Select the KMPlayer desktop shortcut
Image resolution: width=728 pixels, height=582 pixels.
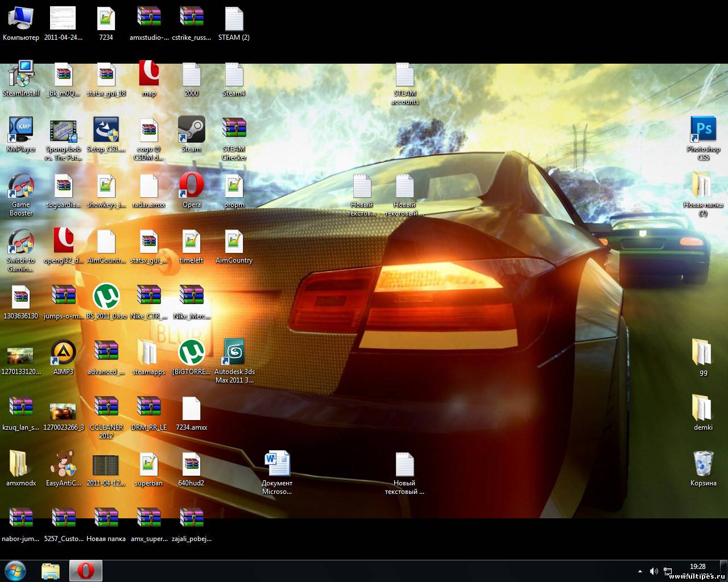[21, 130]
